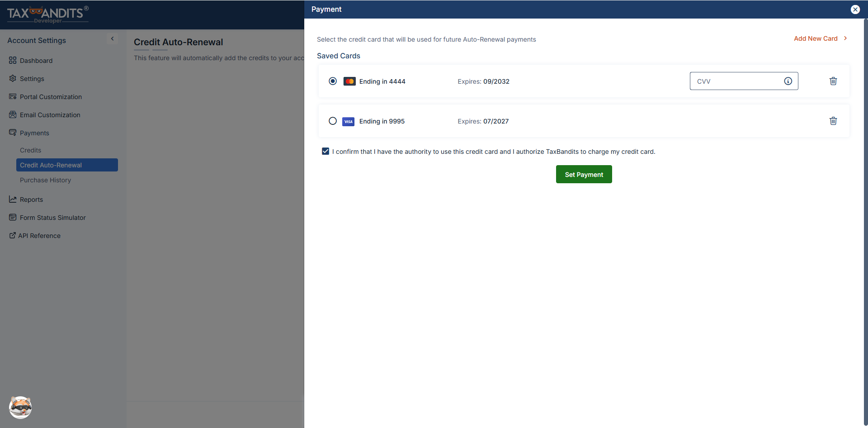Open the Credits sub-item
This screenshot has width=868, height=428.
coord(30,150)
